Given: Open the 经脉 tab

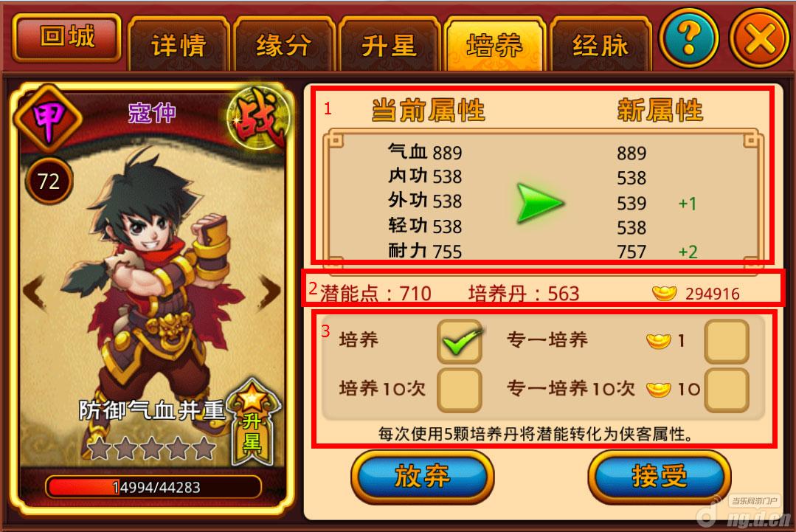Looking at the screenshot, I should pos(601,45).
